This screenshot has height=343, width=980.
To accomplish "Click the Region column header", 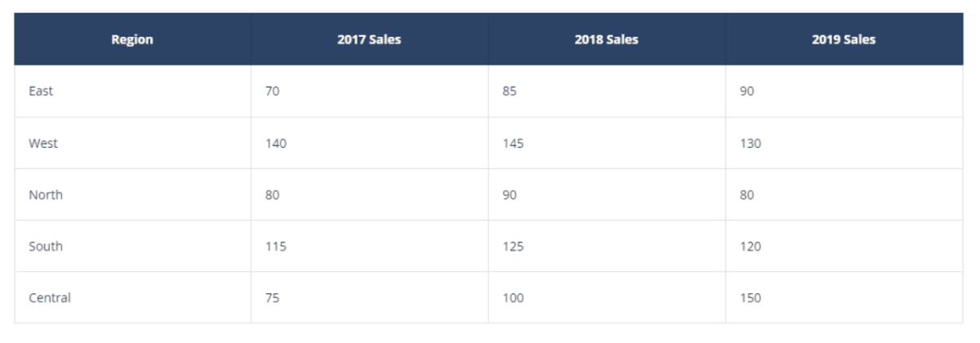I will [132, 39].
